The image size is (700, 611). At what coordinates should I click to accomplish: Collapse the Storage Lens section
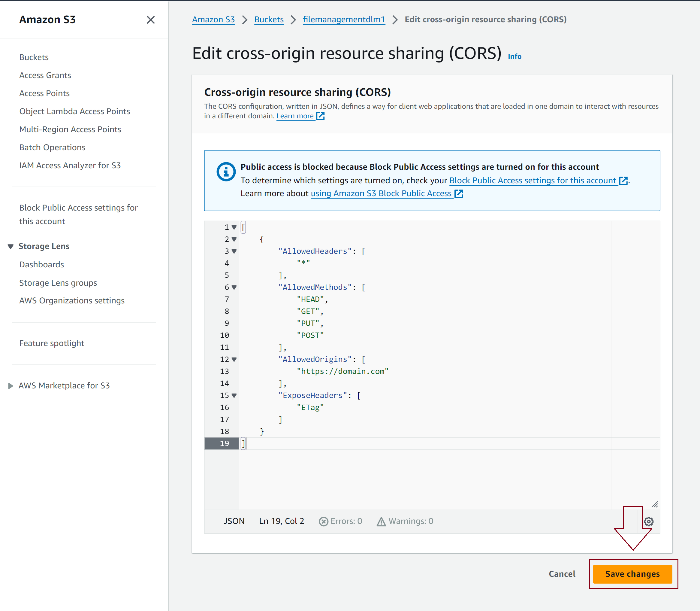11,246
